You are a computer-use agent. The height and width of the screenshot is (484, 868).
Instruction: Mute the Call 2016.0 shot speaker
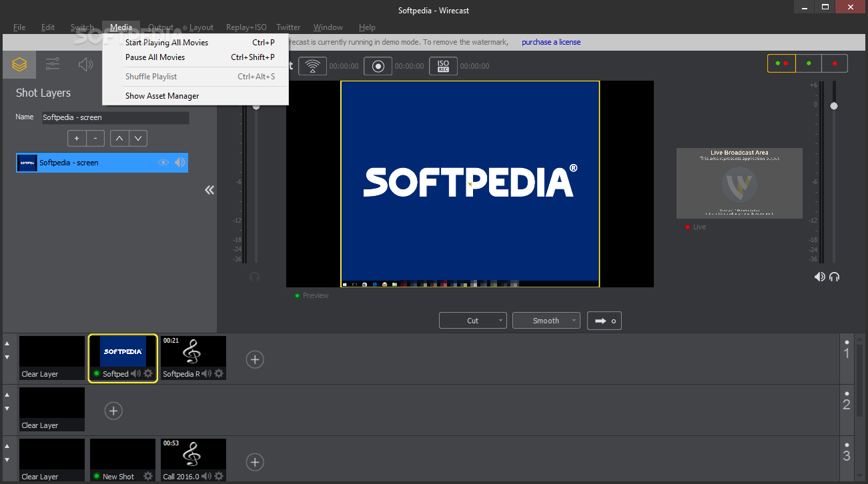pos(206,477)
